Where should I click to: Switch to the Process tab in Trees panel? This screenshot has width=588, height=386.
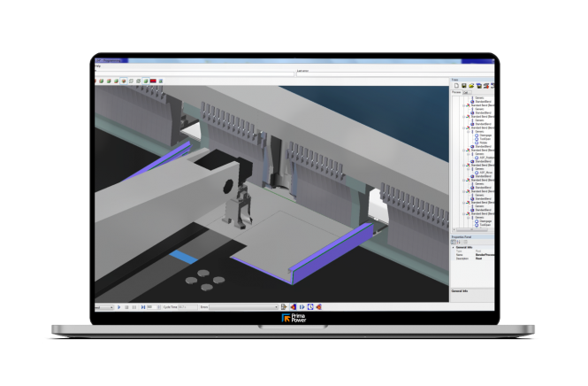[x=456, y=91]
